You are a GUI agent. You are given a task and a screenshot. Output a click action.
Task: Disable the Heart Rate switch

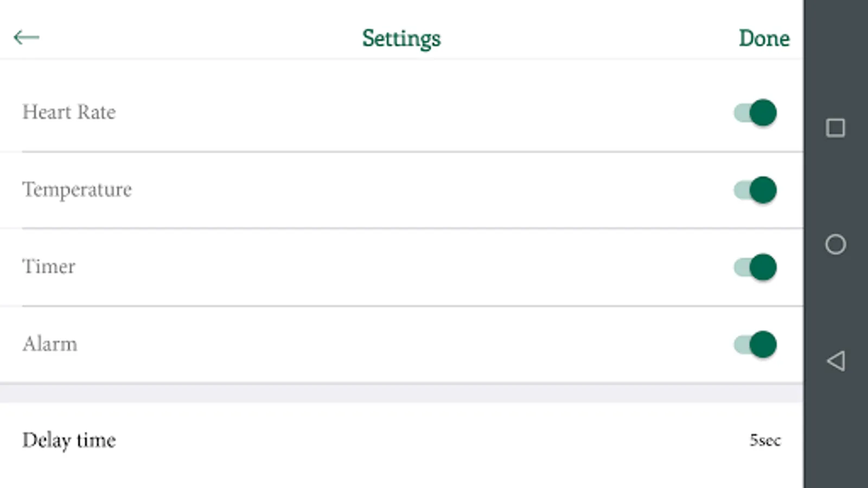point(756,113)
